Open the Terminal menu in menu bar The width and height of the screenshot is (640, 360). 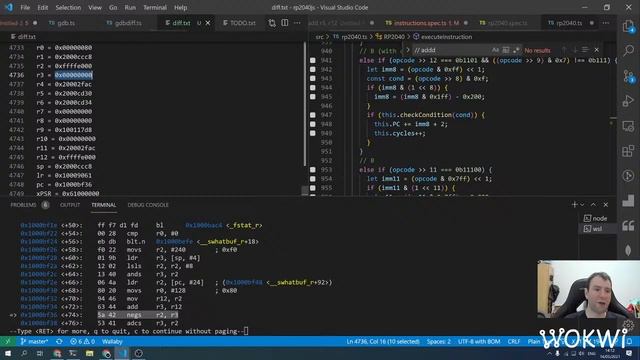[155, 7]
